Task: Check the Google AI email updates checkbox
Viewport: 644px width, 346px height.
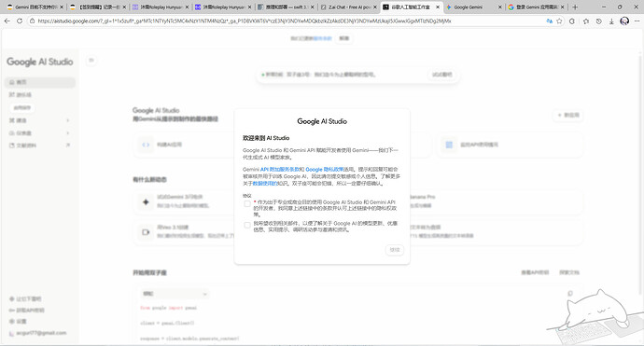Action: tap(247, 225)
